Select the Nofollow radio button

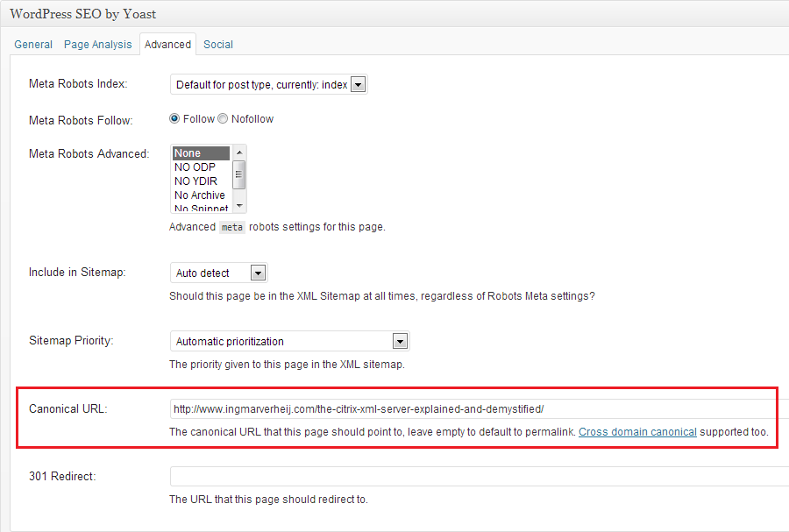tap(223, 119)
